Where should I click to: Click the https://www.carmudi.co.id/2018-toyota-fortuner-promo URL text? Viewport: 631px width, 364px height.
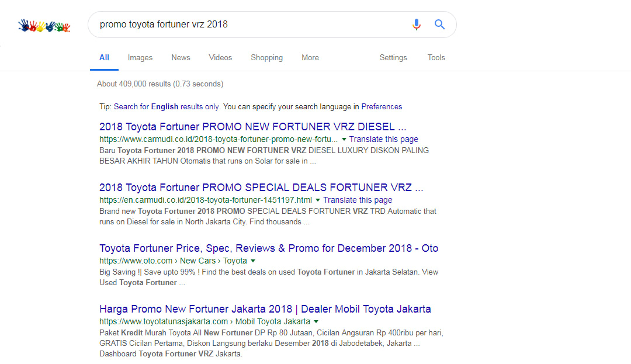(219, 139)
